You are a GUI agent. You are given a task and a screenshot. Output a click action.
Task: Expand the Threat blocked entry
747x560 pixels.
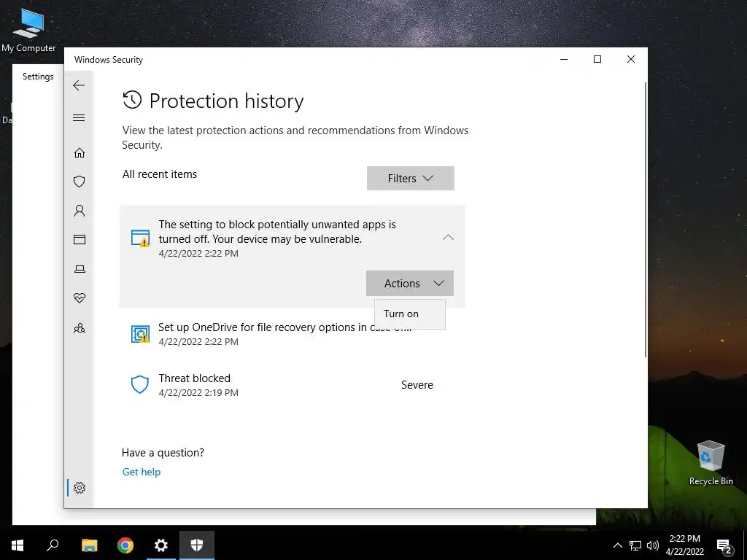[x=292, y=385]
